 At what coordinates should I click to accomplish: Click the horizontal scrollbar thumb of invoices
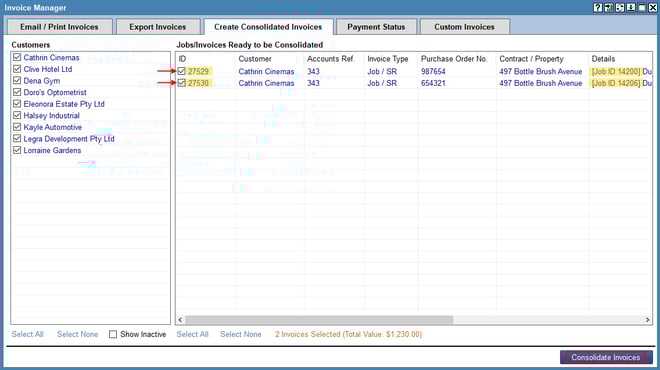[x=319, y=320]
